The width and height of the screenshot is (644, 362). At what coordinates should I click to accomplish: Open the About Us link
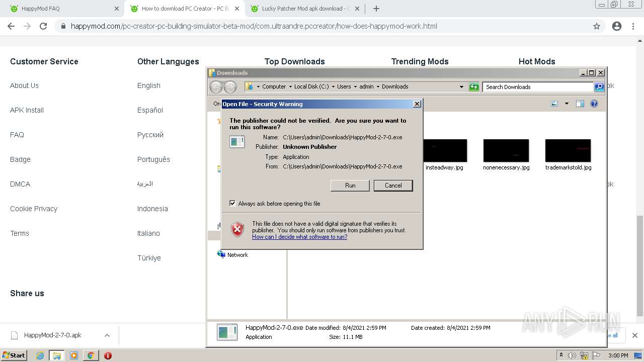point(24,85)
